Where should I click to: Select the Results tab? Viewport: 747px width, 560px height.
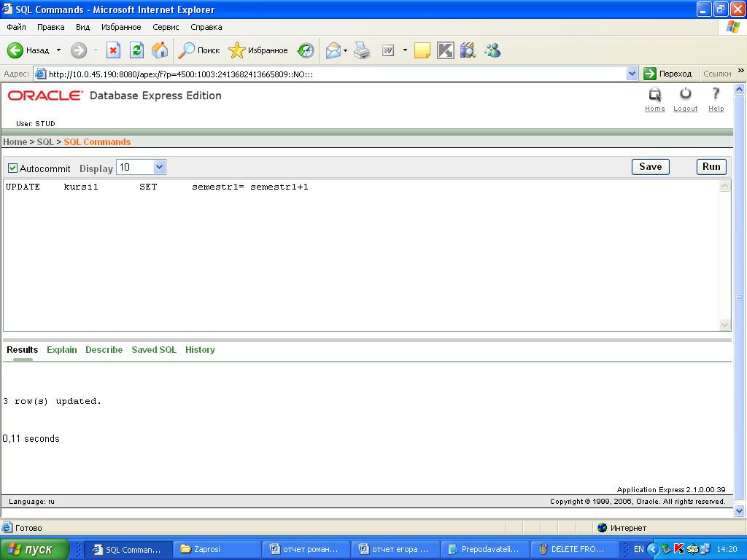tap(23, 349)
